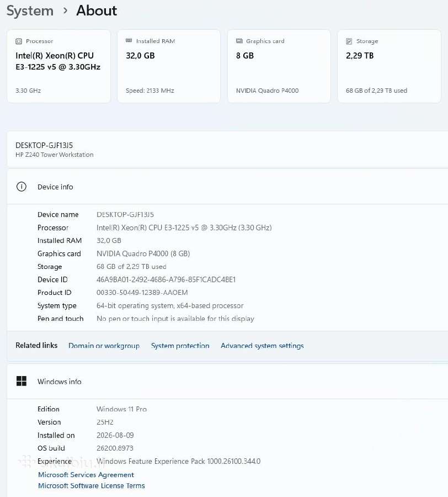This screenshot has width=448, height=497.
Task: Click the OS build label
Action: pyautogui.click(x=51, y=448)
